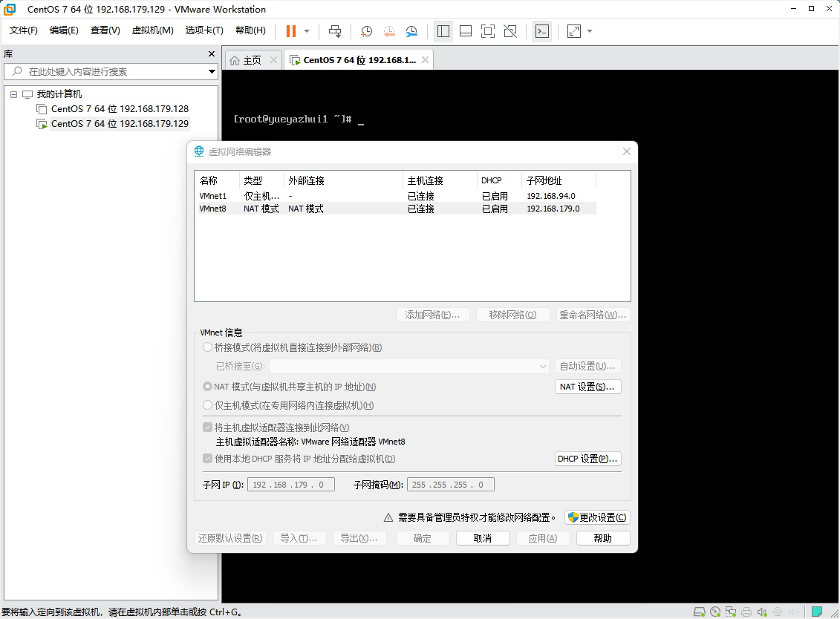The width and height of the screenshot is (840, 619).
Task: Click the 导入(T)... button
Action: (299, 538)
